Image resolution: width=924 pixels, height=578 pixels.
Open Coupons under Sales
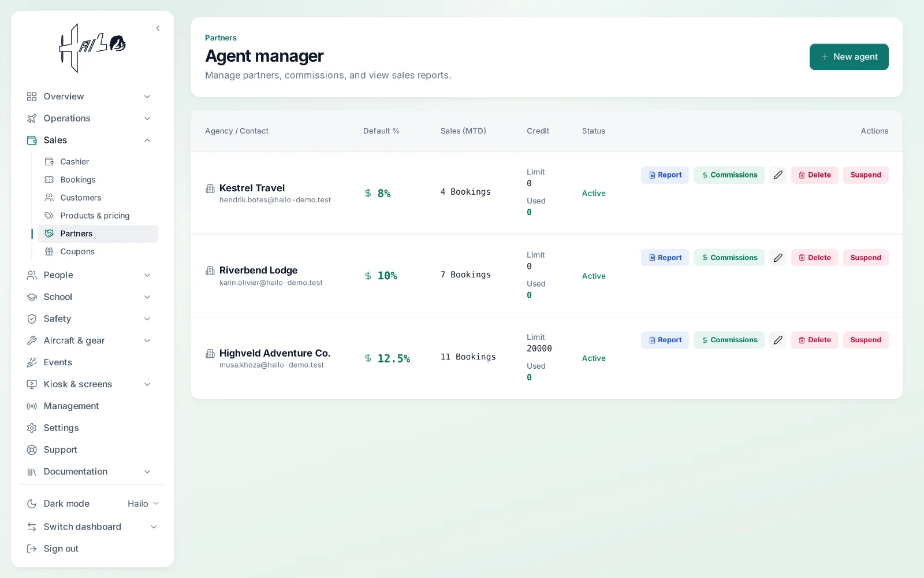pyautogui.click(x=98, y=251)
